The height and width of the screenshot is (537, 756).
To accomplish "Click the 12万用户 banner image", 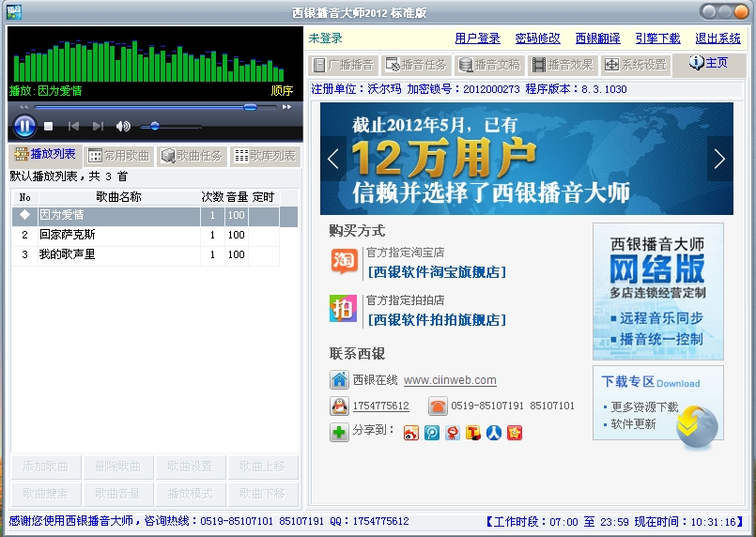I will pyautogui.click(x=527, y=159).
